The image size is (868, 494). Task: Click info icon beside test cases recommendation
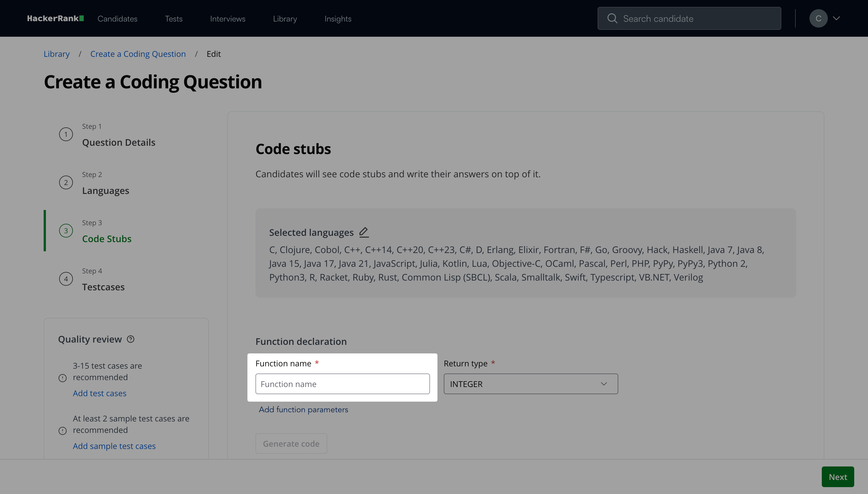[63, 378]
